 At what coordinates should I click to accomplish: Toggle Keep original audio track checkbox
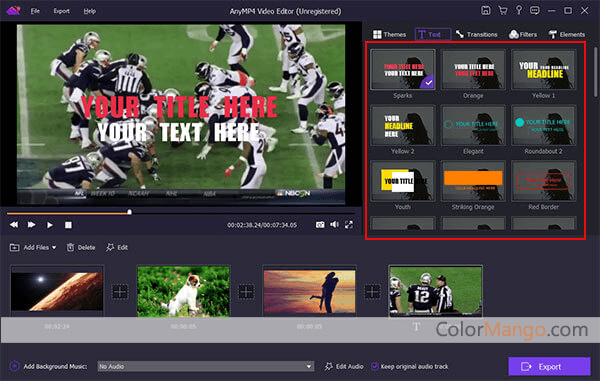375,366
